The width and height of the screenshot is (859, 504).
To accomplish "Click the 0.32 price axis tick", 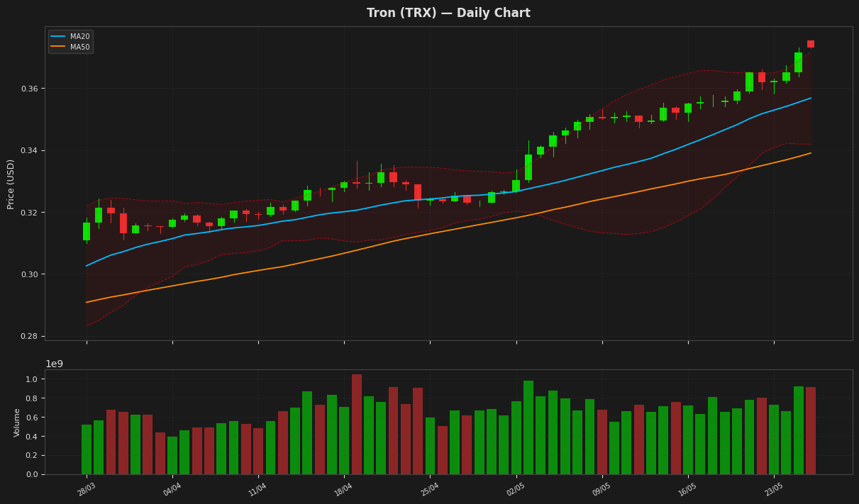I will [x=28, y=213].
